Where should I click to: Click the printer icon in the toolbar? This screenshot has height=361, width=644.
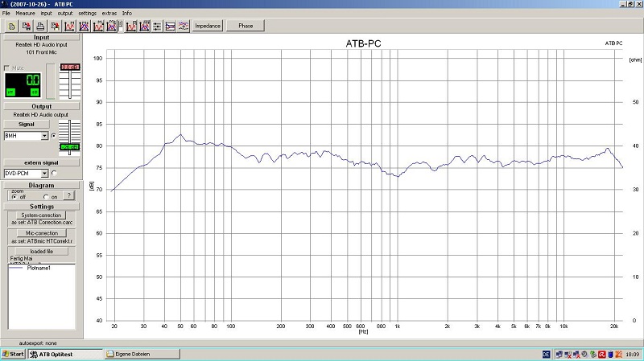pos(39,26)
